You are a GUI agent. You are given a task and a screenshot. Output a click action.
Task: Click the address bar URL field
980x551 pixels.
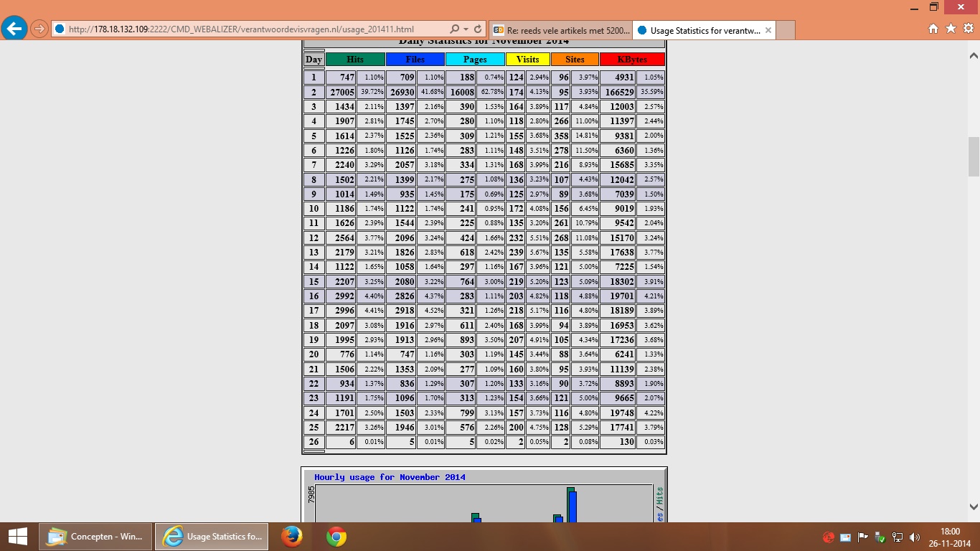click(251, 29)
